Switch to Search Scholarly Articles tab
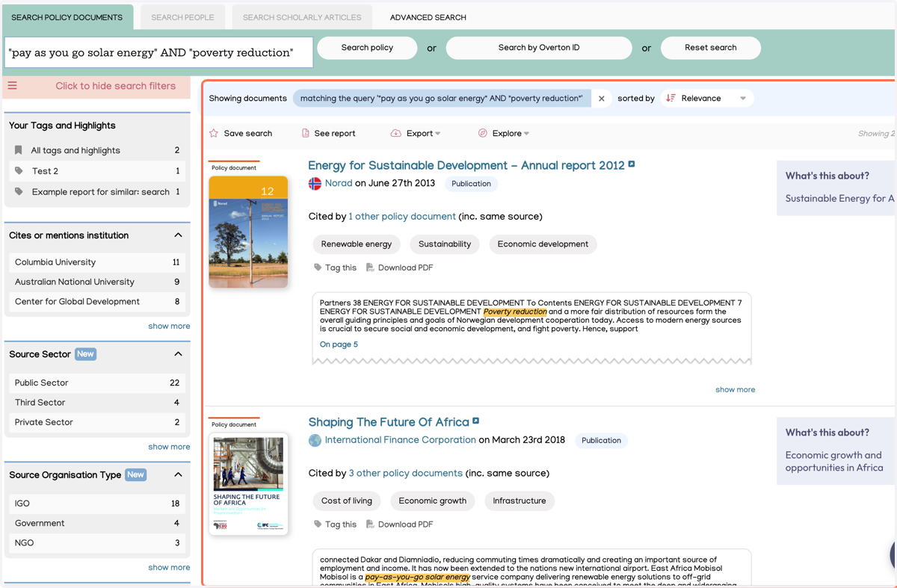The width and height of the screenshot is (897, 588). tap(302, 17)
